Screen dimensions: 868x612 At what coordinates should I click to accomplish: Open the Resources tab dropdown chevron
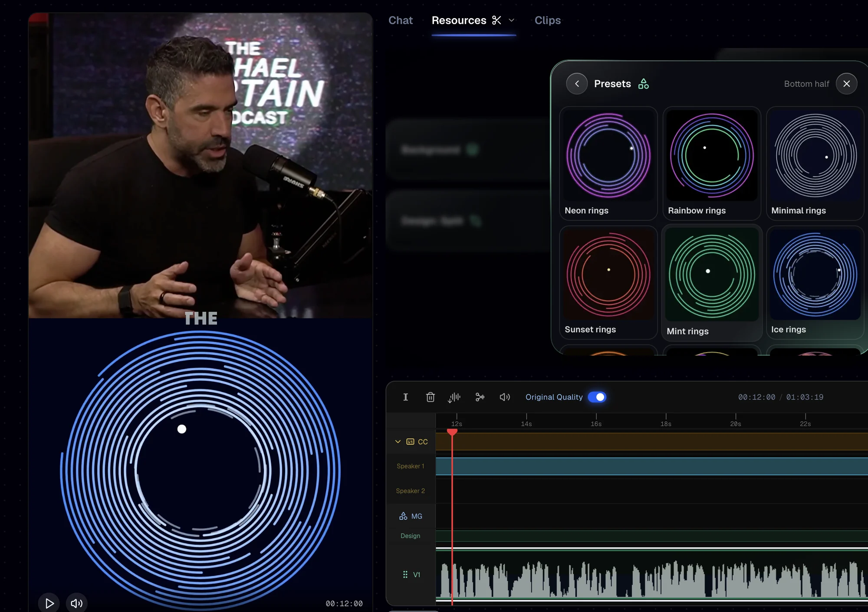511,20
